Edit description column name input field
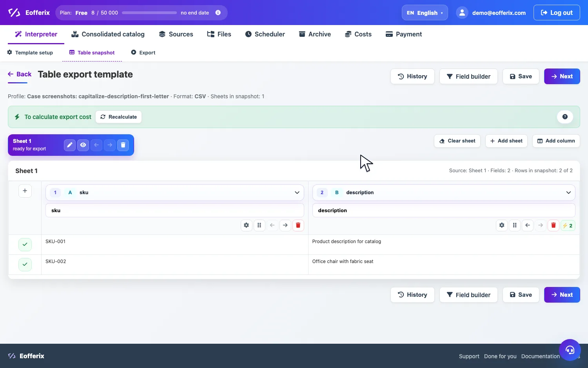Screen dimensions: 588x368 click(444, 210)
